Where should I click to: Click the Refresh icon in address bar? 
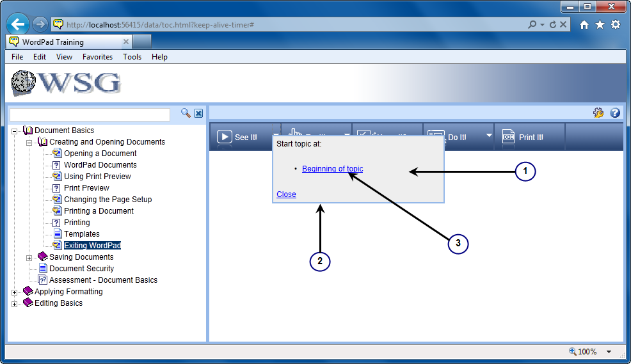553,24
